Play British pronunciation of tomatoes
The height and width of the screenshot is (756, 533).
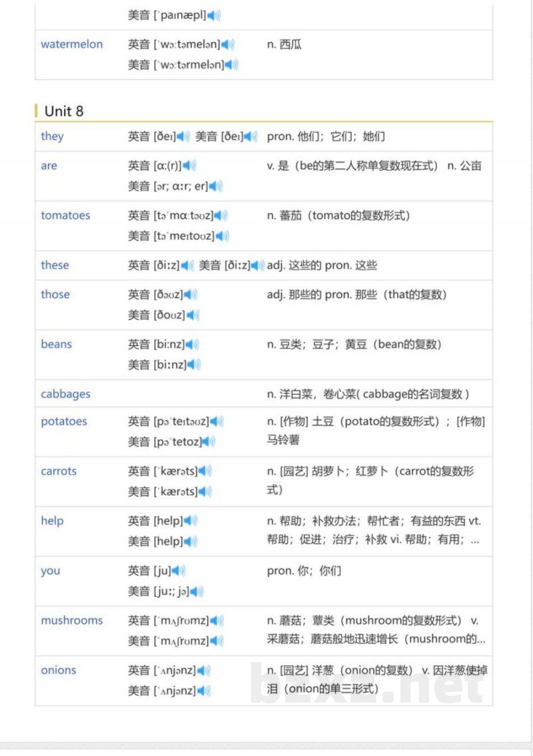click(221, 215)
